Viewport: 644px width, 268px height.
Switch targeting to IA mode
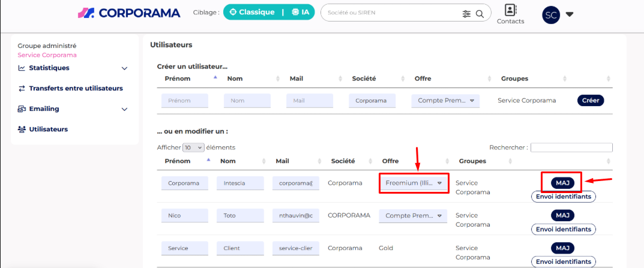pos(300,13)
